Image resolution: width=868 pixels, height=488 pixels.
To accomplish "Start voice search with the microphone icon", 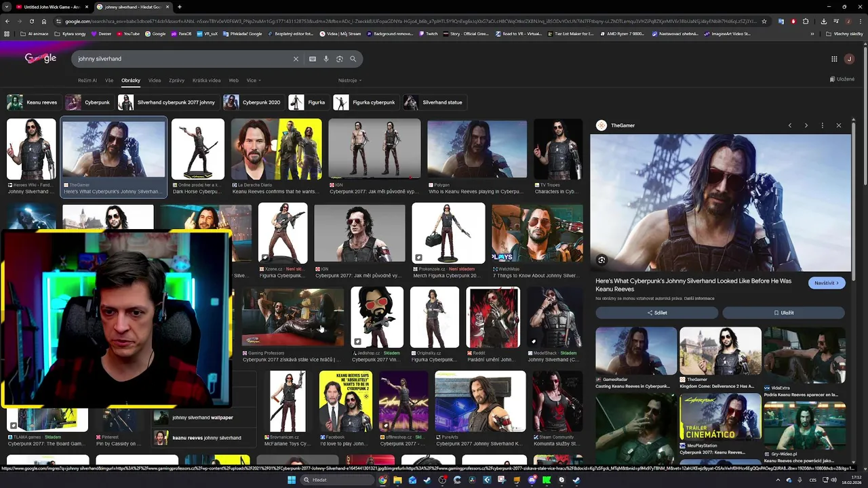I will point(326,59).
